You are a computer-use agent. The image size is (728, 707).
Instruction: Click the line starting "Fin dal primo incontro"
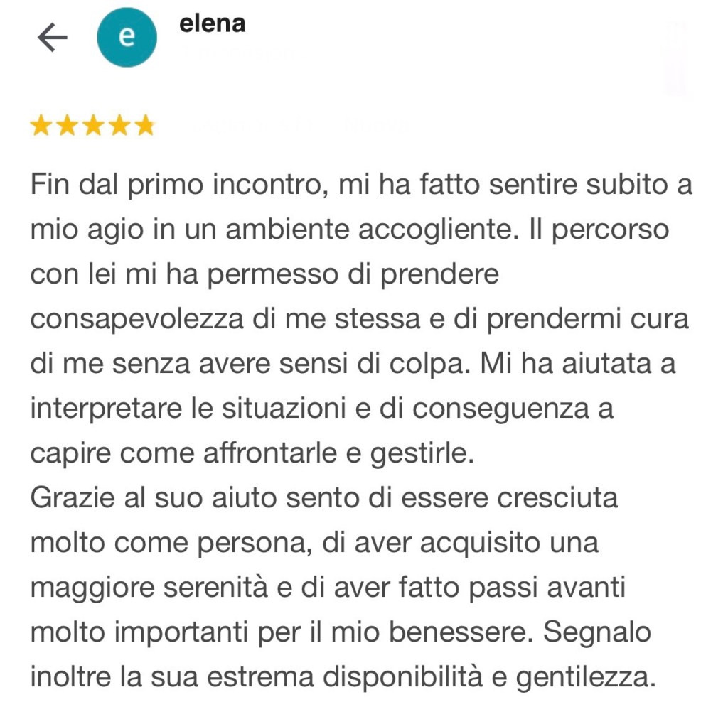point(361,186)
